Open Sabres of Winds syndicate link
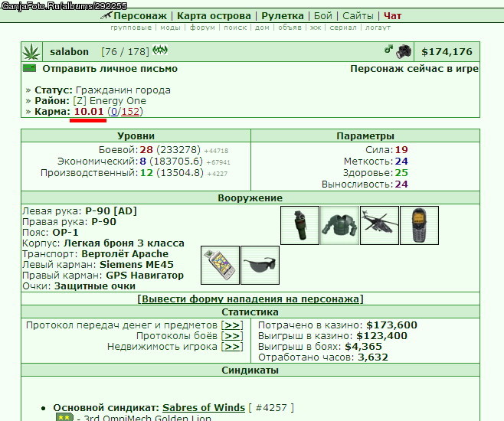This screenshot has height=421, width=504. click(x=204, y=407)
